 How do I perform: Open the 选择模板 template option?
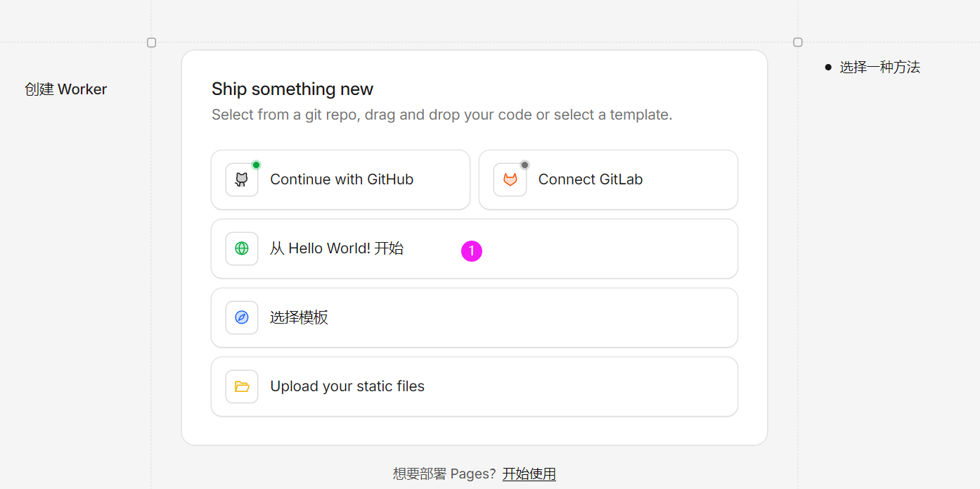(299, 317)
